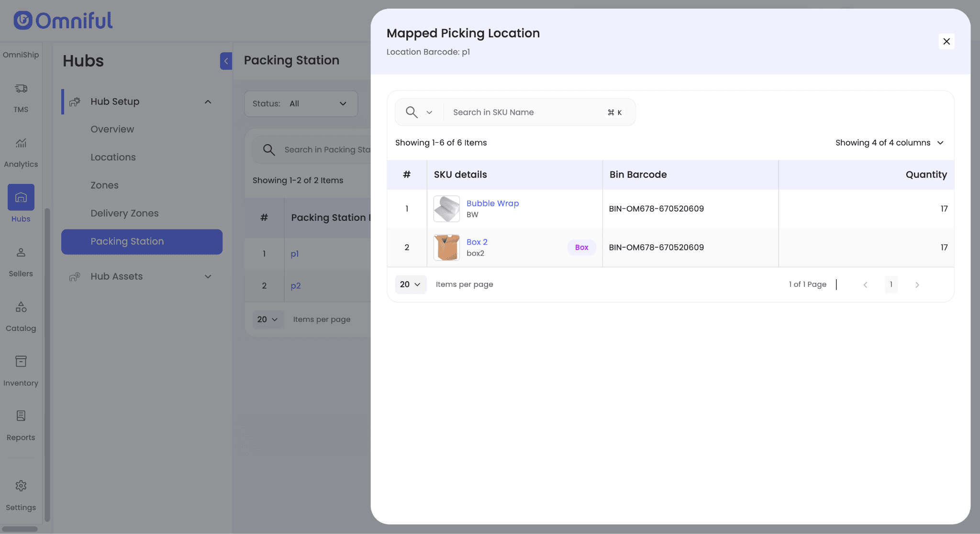Viewport: 980px width, 534px height.
Task: Open Showing 4 of 4 columns dropdown
Action: 889,143
